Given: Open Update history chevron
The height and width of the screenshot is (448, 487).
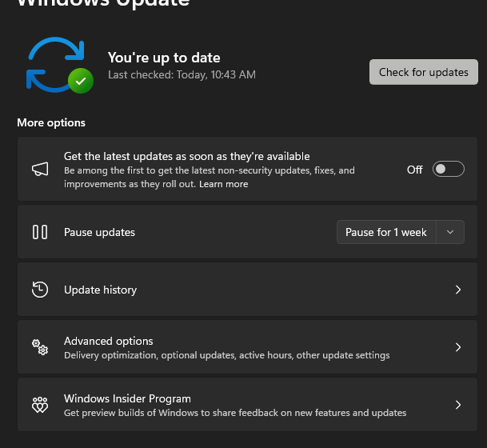Looking at the screenshot, I should (x=457, y=290).
